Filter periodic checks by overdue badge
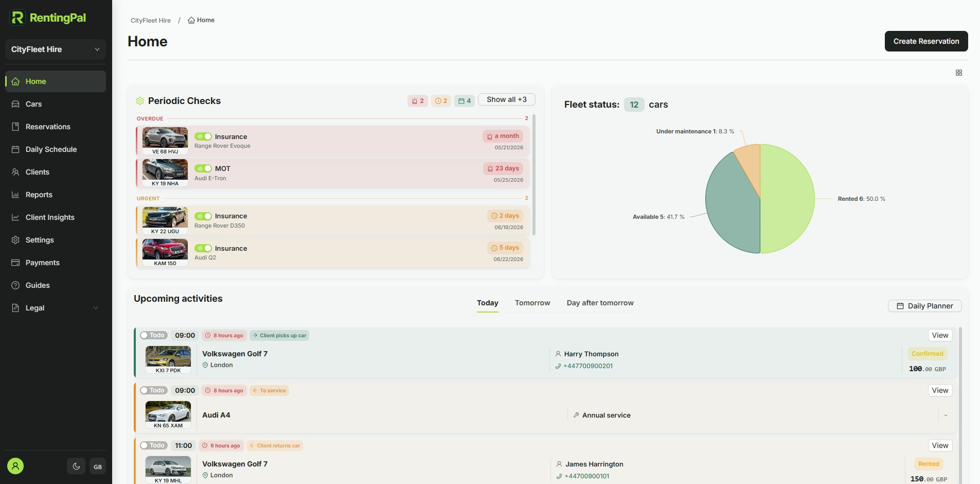980x484 pixels. (418, 101)
